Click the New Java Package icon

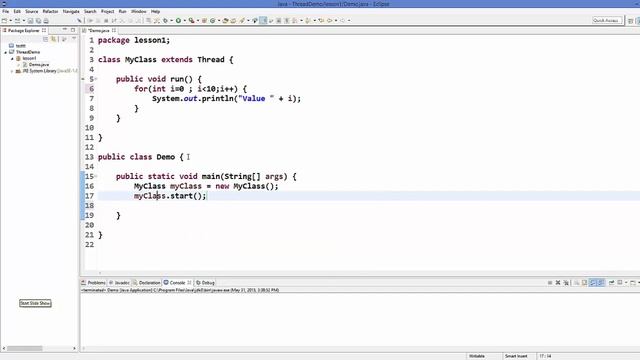(204, 20)
